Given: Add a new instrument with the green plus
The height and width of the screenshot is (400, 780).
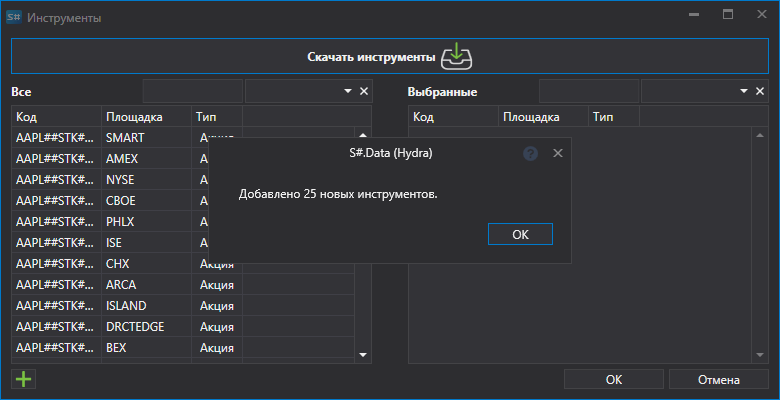Looking at the screenshot, I should click(x=23, y=380).
